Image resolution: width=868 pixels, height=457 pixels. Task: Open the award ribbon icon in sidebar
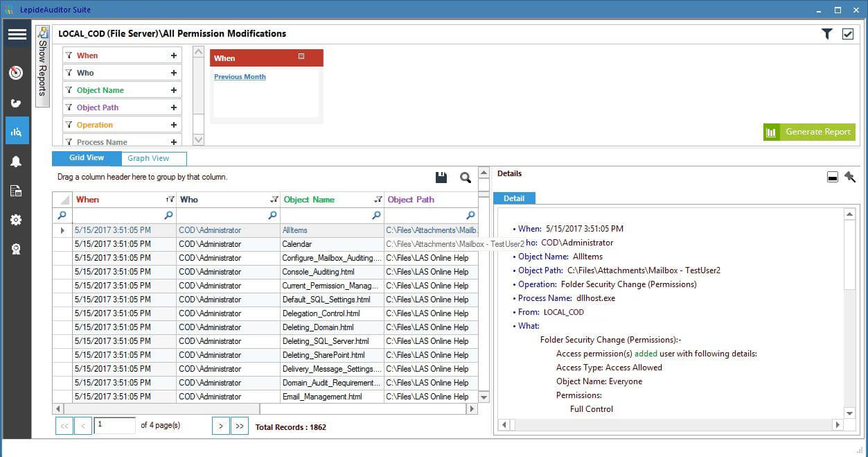coord(17,249)
